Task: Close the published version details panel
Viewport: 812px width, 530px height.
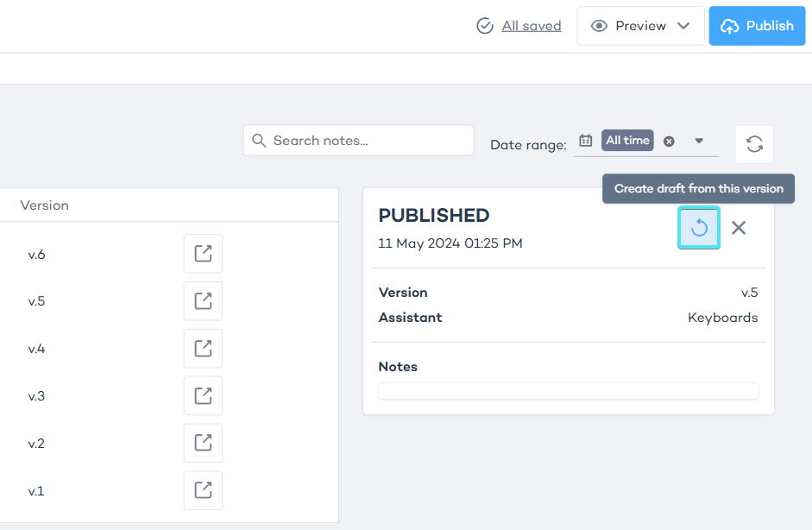Action: click(739, 228)
